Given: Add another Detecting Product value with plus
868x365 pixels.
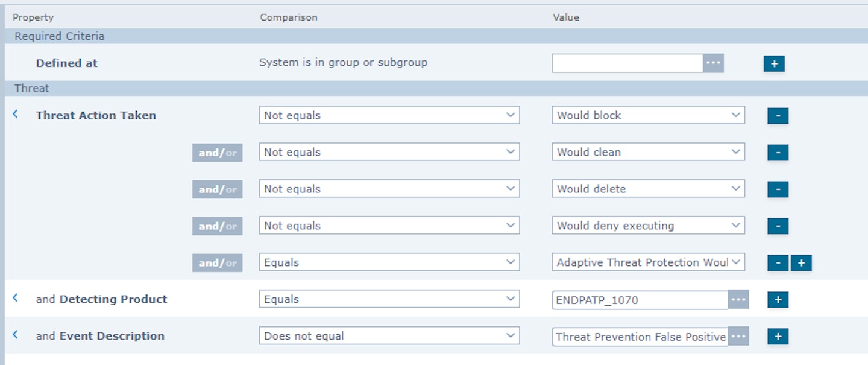Looking at the screenshot, I should 778,300.
